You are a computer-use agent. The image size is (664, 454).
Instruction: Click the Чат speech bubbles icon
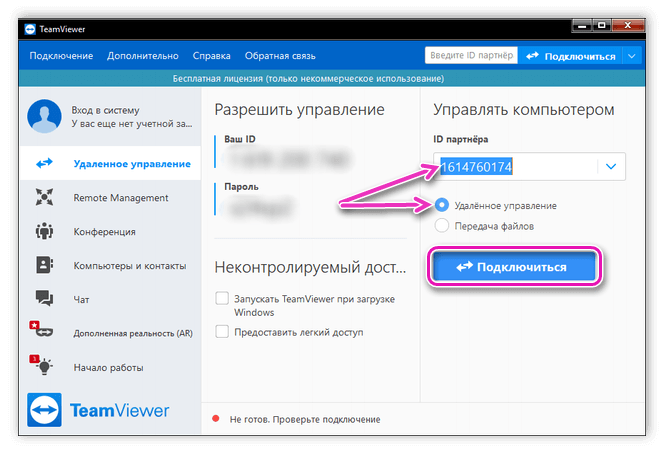point(44,299)
